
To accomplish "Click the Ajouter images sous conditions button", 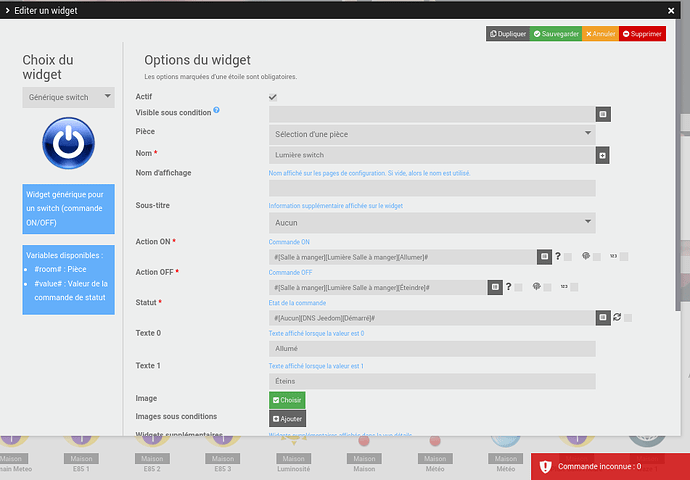I will (x=287, y=419).
